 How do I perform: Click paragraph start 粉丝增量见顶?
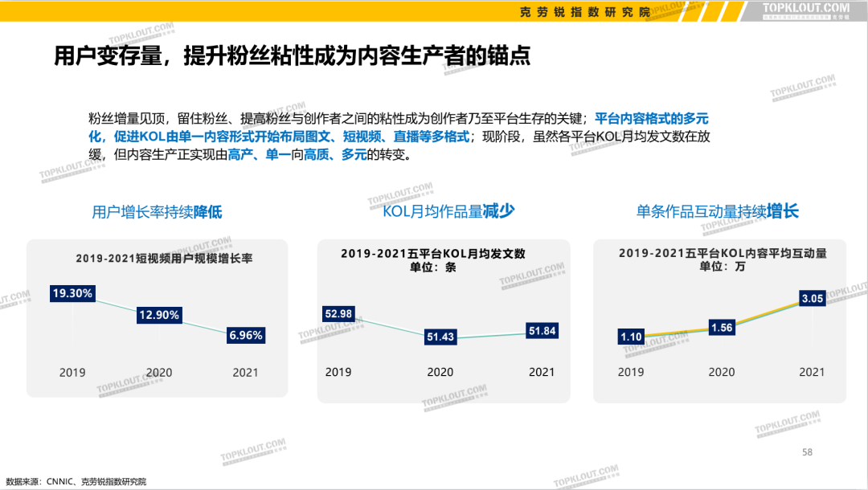coord(126,118)
